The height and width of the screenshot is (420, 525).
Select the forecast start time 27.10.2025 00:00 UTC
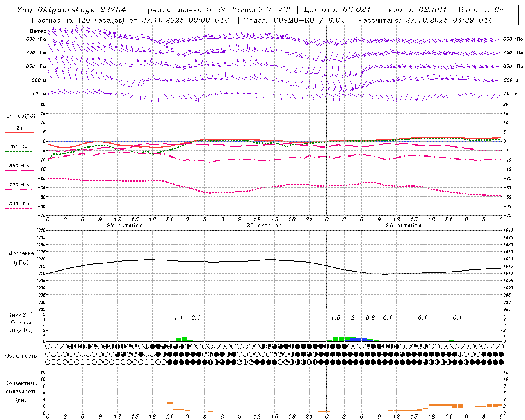click(185, 20)
